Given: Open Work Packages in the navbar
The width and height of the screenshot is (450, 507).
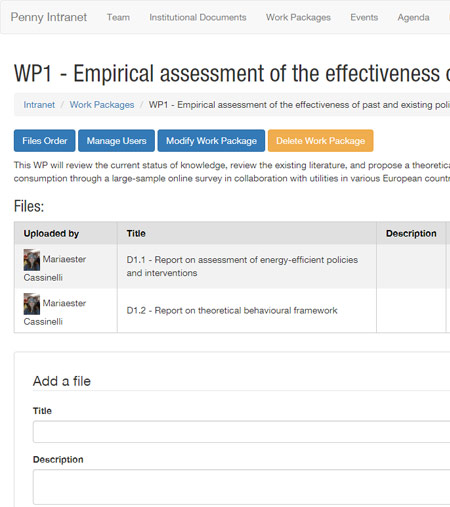Looking at the screenshot, I should 298,17.
